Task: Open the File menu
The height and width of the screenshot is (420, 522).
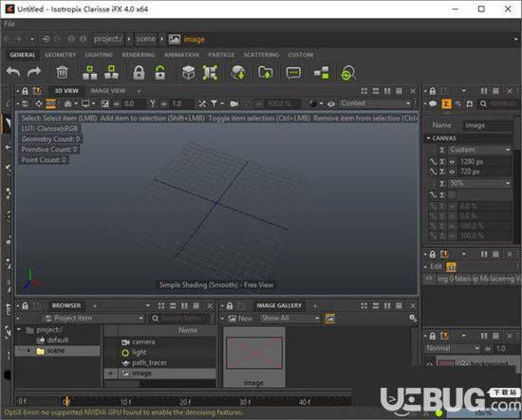Action: (x=9, y=24)
